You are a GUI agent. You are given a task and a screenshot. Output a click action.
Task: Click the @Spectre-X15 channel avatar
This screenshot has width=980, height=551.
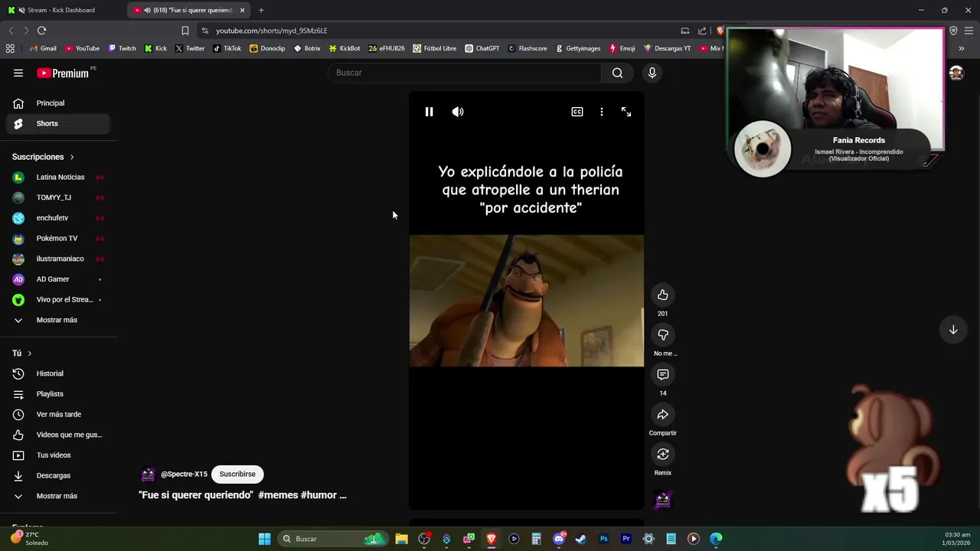149,474
